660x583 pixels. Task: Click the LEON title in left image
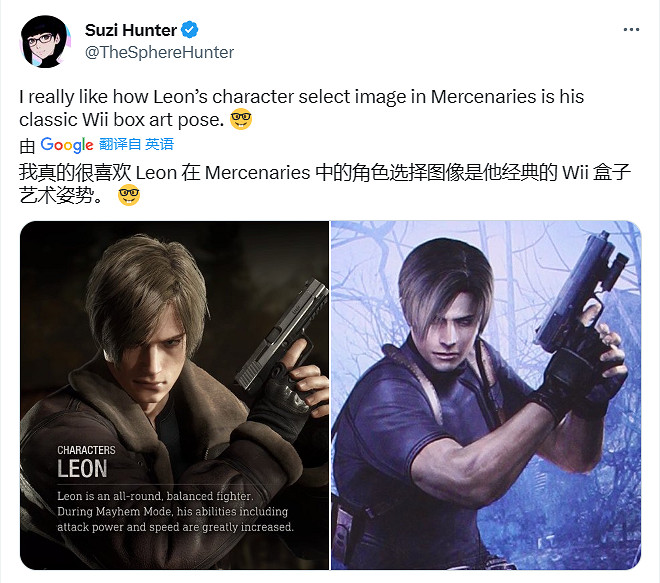pos(82,469)
